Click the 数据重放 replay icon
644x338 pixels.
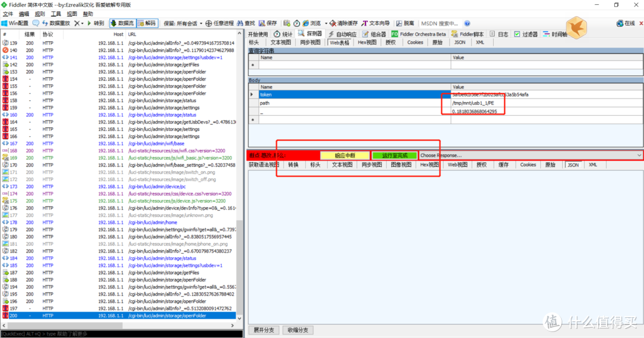click(x=45, y=23)
